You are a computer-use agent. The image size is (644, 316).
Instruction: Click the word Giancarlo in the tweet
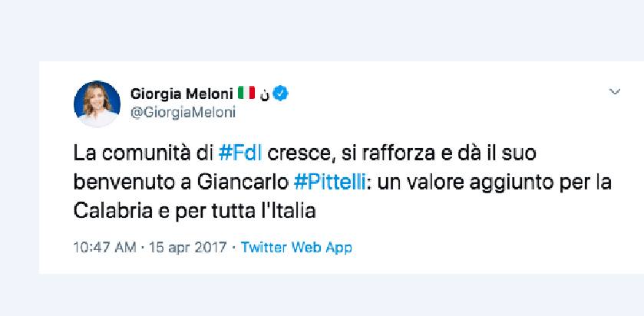[243, 183]
